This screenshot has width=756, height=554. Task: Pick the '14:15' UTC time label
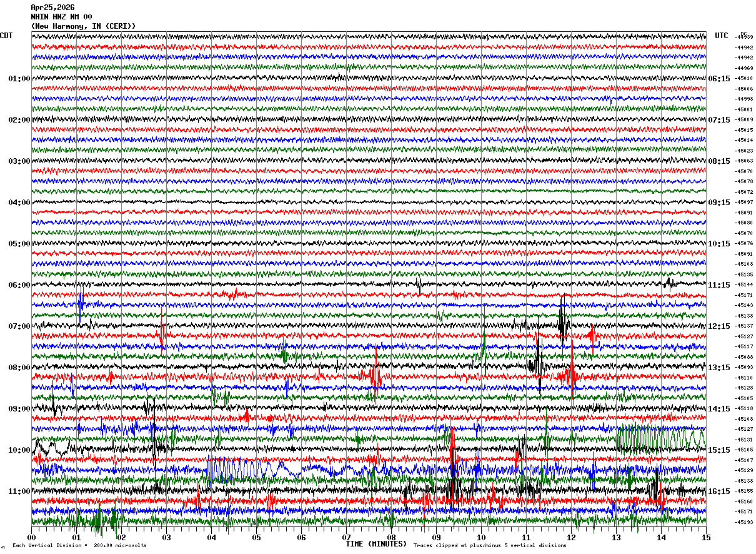(x=719, y=409)
